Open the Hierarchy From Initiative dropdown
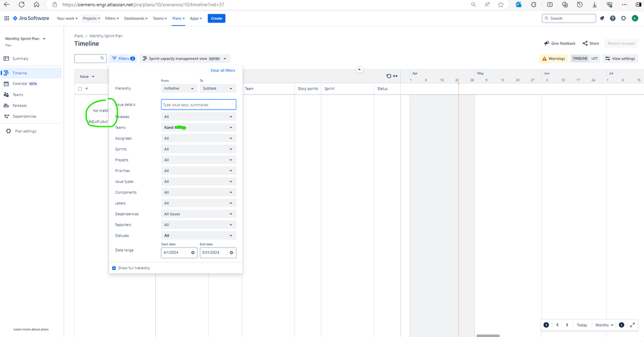 click(179, 88)
